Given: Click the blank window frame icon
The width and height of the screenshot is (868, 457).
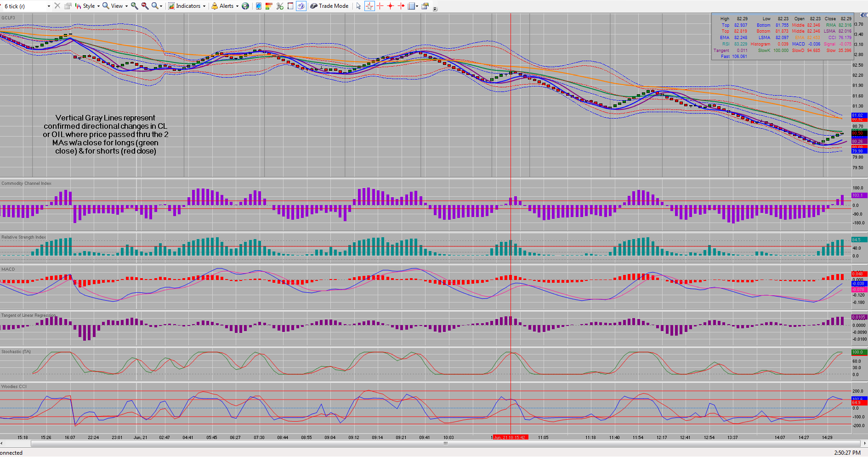Looking at the screenshot, I should click(x=290, y=6).
